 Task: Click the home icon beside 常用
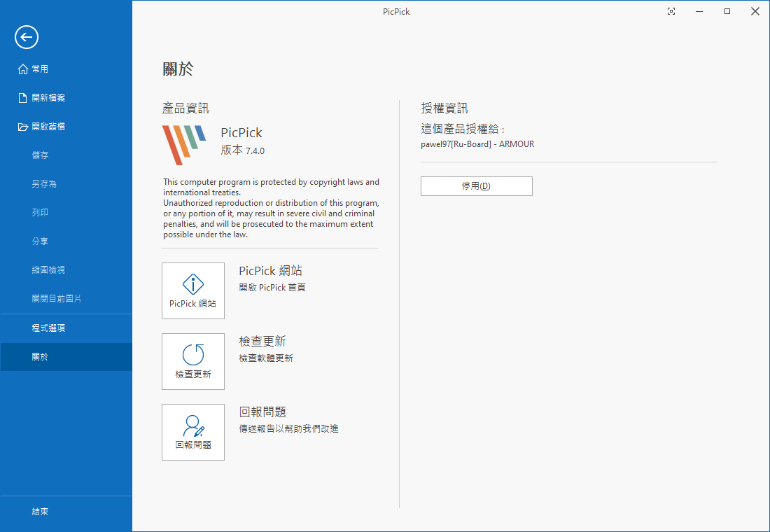tap(22, 69)
